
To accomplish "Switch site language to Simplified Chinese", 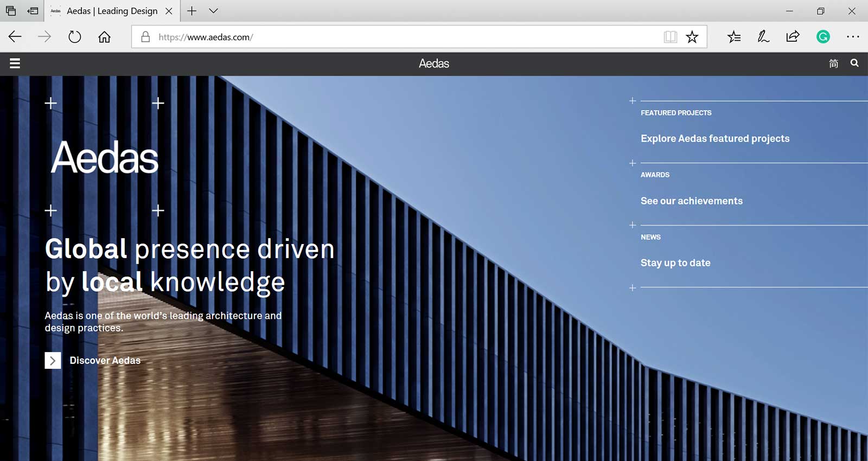I will click(834, 63).
